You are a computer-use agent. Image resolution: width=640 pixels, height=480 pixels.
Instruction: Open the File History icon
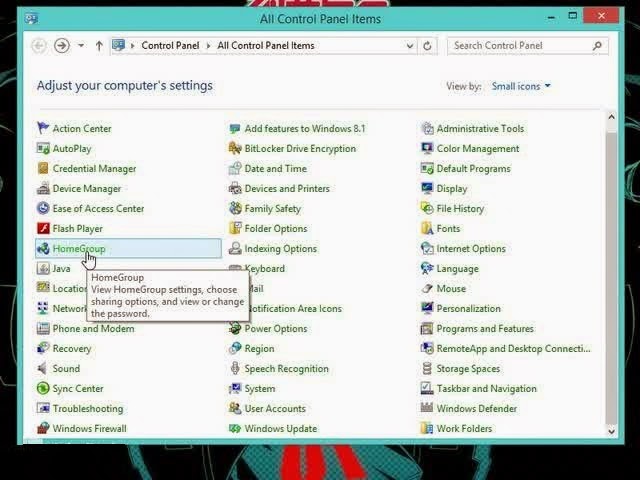click(427, 208)
